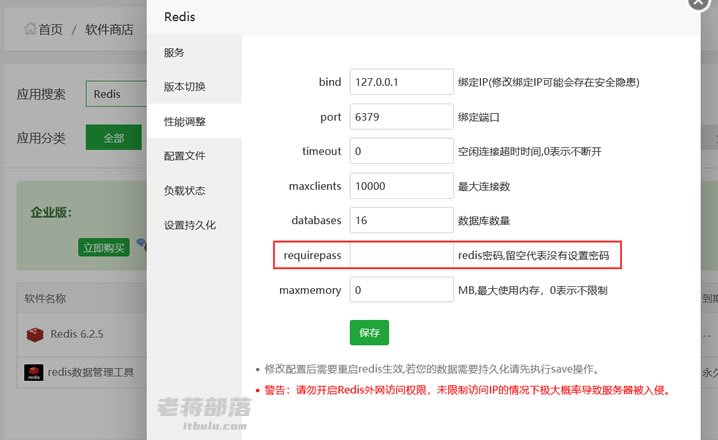Image resolution: width=718 pixels, height=440 pixels.
Task: Click the port input field
Action: (x=402, y=117)
